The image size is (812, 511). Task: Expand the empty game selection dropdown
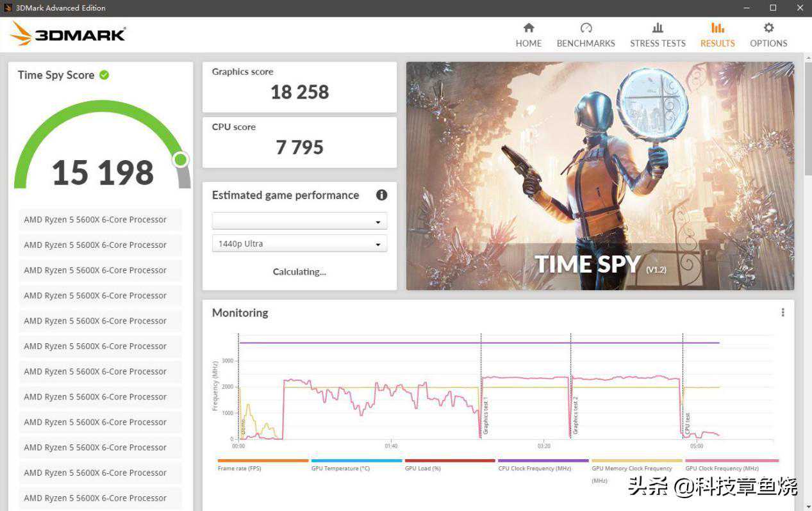[x=299, y=222]
